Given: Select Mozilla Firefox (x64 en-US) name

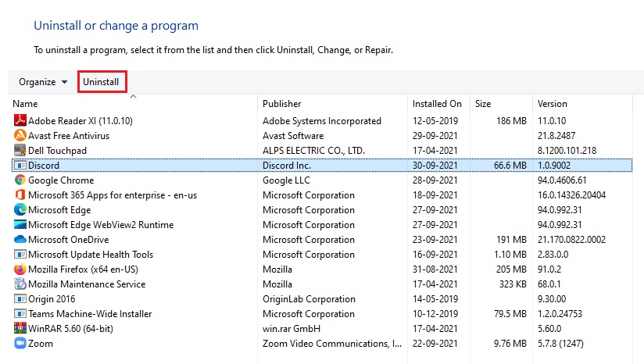Looking at the screenshot, I should pyautogui.click(x=83, y=269).
